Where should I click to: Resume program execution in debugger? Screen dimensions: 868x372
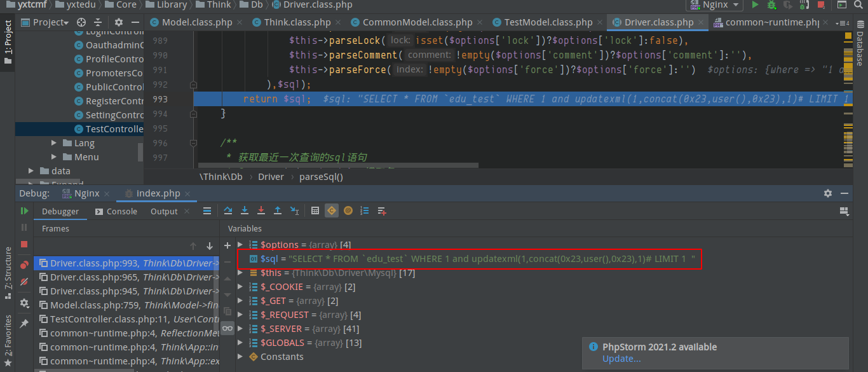click(24, 210)
